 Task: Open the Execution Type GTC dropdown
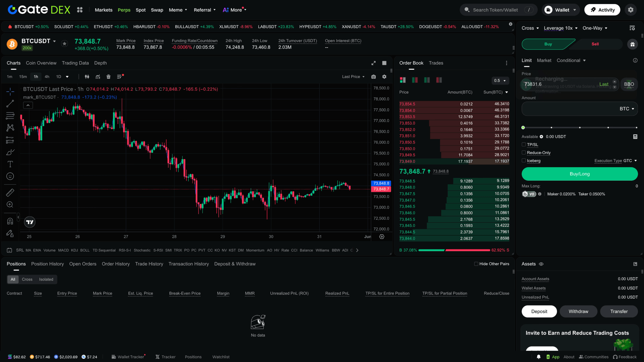pyautogui.click(x=630, y=161)
